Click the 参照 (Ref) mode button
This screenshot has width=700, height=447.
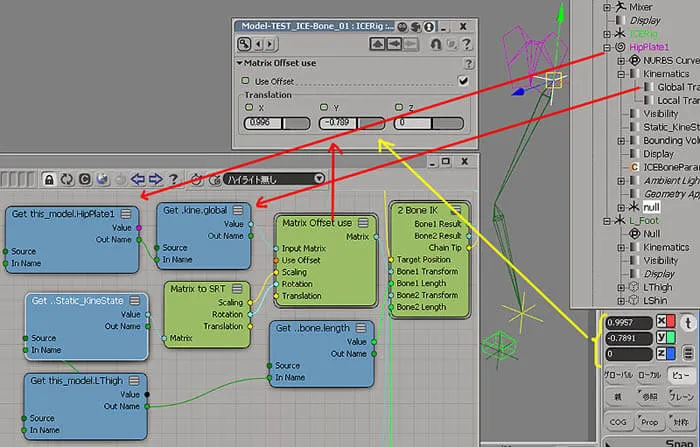pos(650,397)
